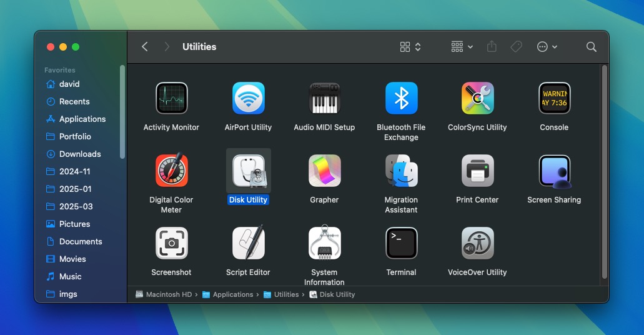
Task: Click the Search magnifier icon
Action: point(591,47)
